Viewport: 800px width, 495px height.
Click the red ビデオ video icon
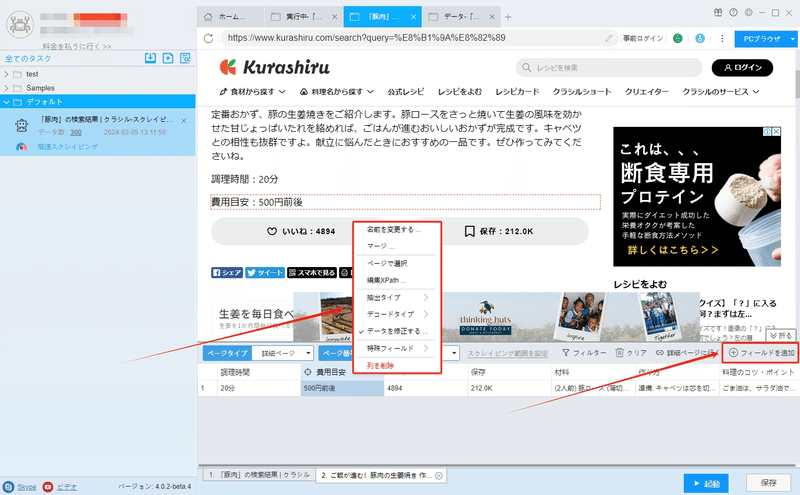click(x=47, y=487)
